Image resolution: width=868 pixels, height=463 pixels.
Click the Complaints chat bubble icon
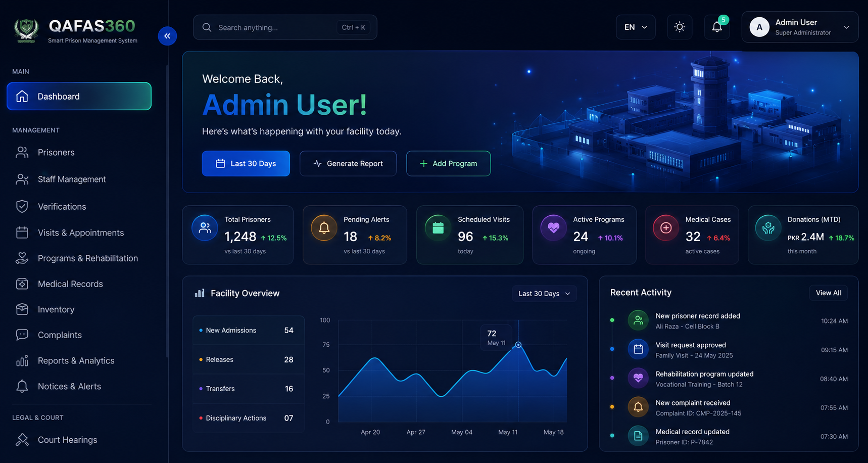pyautogui.click(x=22, y=335)
